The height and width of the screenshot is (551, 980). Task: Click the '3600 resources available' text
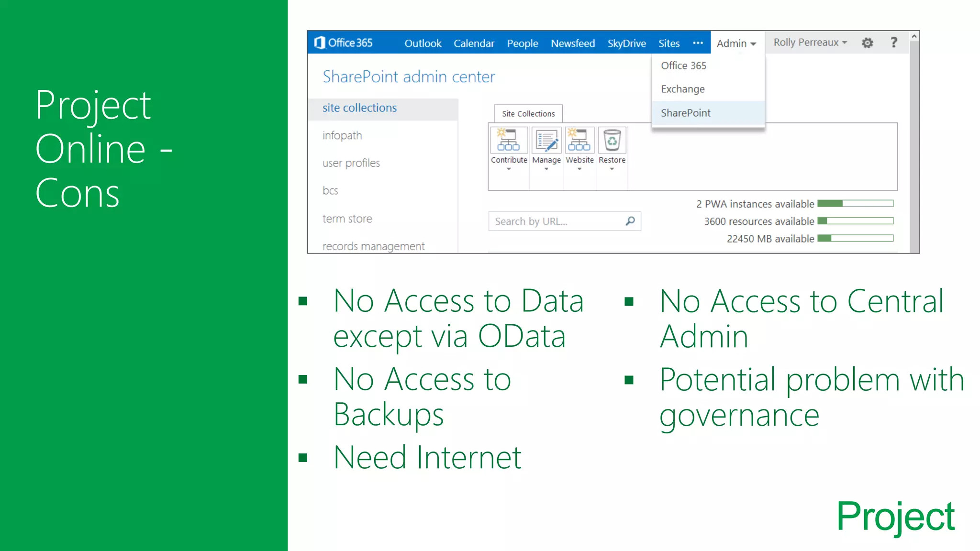tap(759, 221)
